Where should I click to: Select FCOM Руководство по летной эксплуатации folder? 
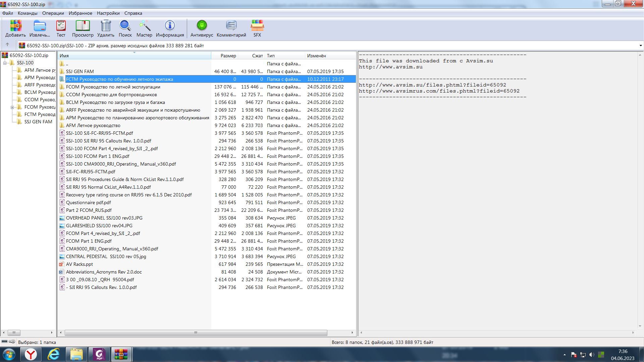[207, 87]
